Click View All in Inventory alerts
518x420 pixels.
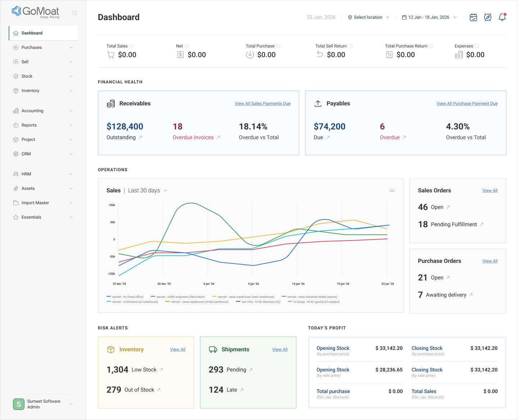pyautogui.click(x=178, y=350)
